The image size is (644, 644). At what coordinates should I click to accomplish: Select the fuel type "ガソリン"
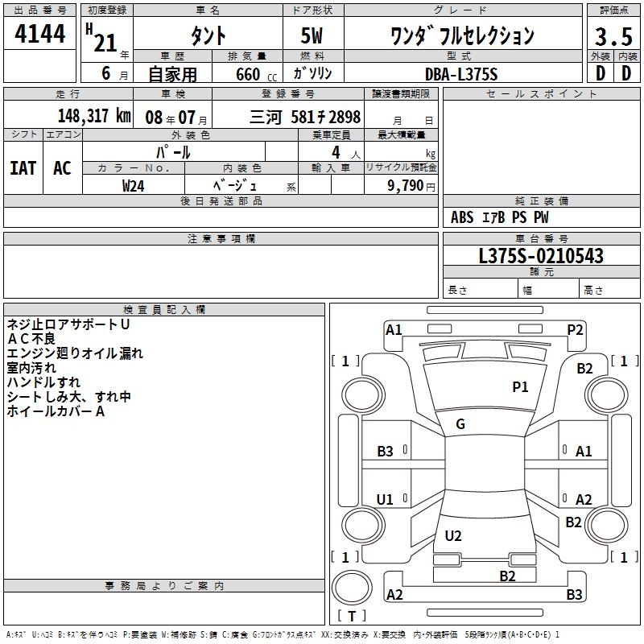[312, 73]
